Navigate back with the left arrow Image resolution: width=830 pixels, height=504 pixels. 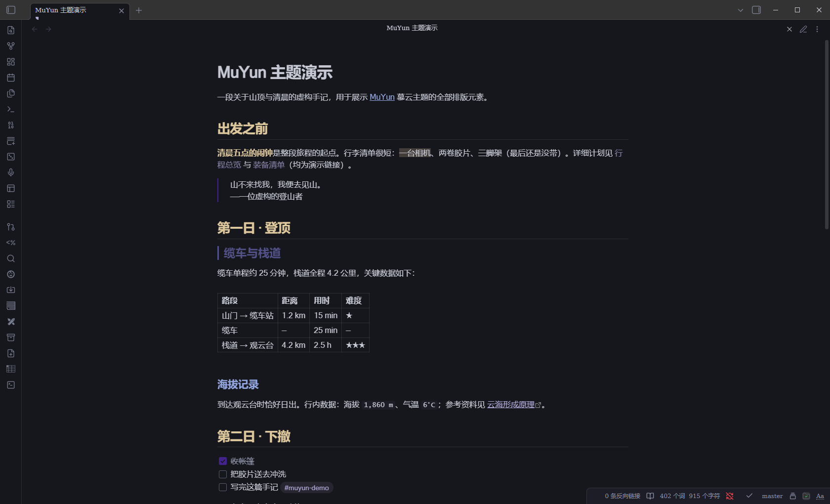tap(35, 29)
